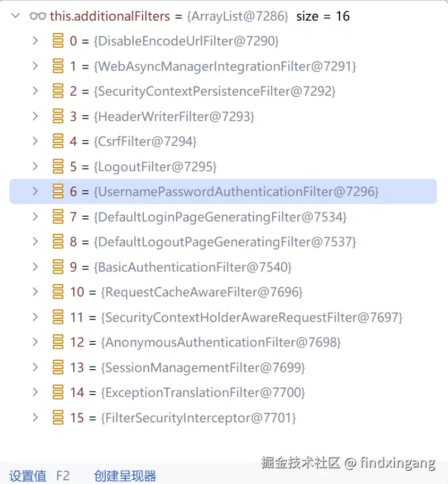Expand the WebAsyncManagerIntegrationFilter entry
Viewport: 448px width, 484px height.
coord(35,66)
